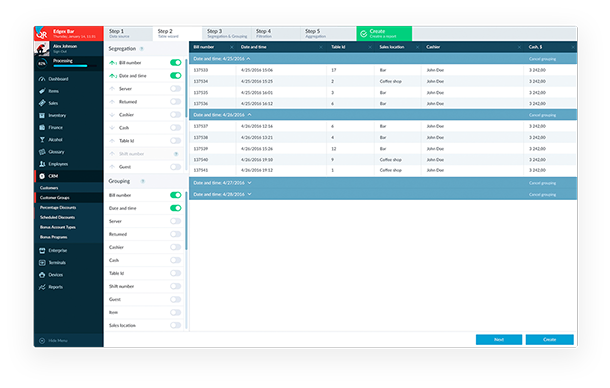This screenshot has height=388, width=610.
Task: Open the Dashboard gauge icon
Action: click(x=42, y=79)
